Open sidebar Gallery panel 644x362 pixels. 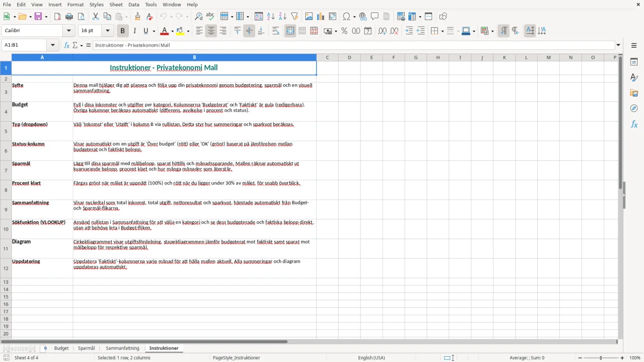(x=634, y=93)
